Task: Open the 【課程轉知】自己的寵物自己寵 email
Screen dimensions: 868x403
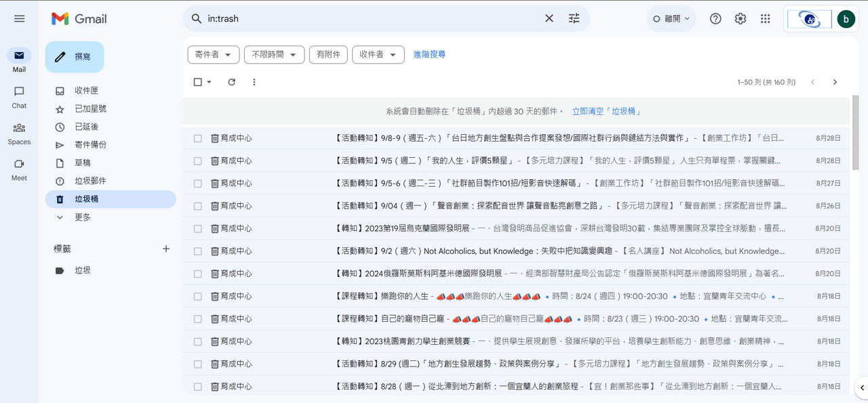Action: (x=516, y=319)
